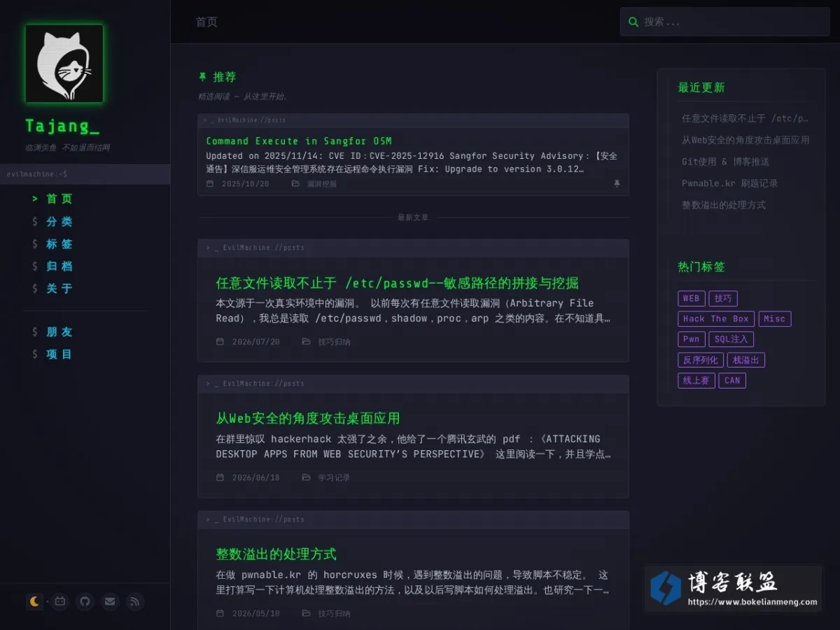Image resolution: width=840 pixels, height=630 pixels.
Task: Open recent update 任意文件读取不止于 /etc/p…
Action: coord(745,118)
